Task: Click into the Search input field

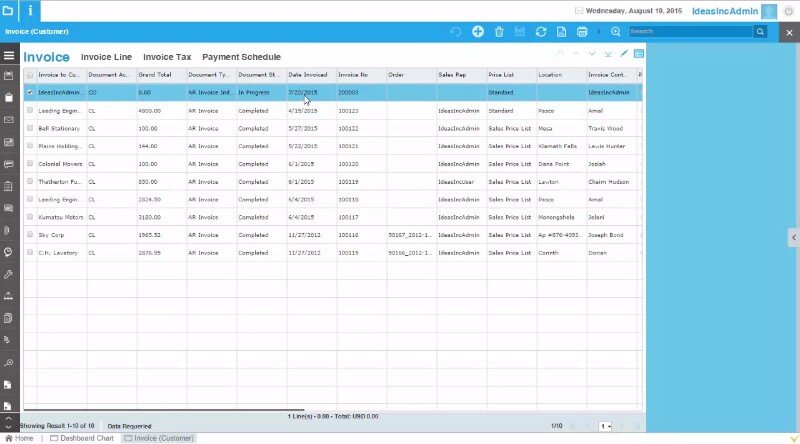Action: (690, 32)
